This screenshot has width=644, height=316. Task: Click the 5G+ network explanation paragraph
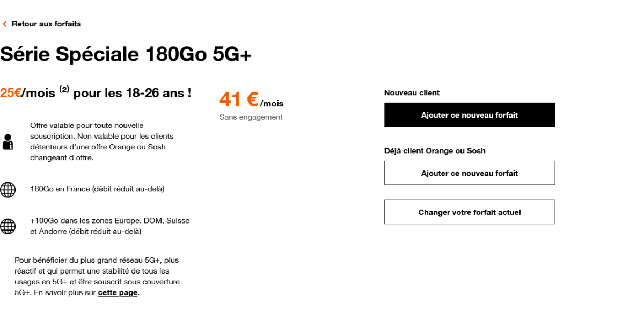point(97,276)
